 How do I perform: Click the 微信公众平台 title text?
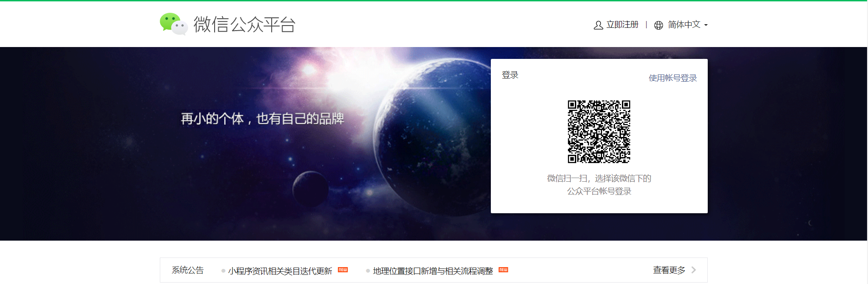pos(244,25)
